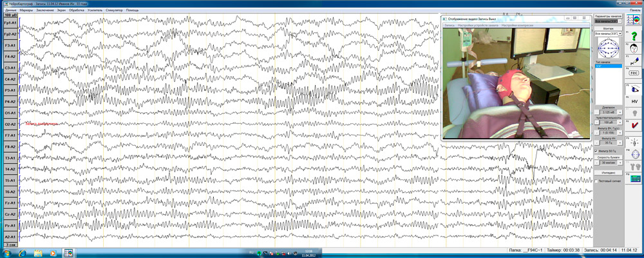The image size is (644, 258).
Task: Open the 'Скорость бумаги' paper speed dropdown
Action: tap(608, 162)
